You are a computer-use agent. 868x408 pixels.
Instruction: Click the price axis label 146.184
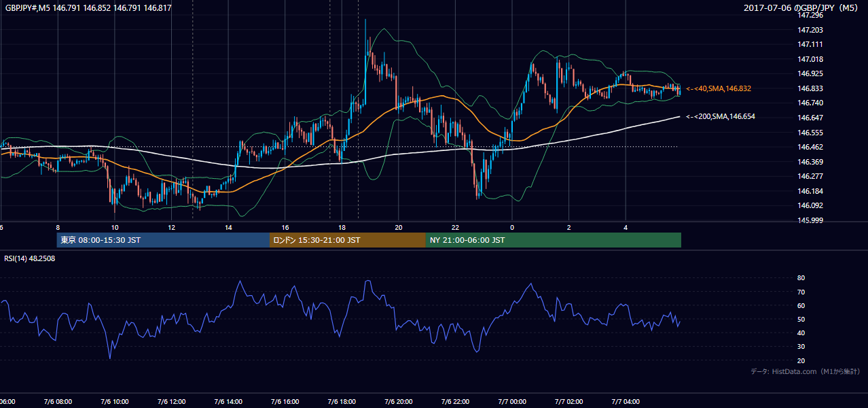(811, 191)
